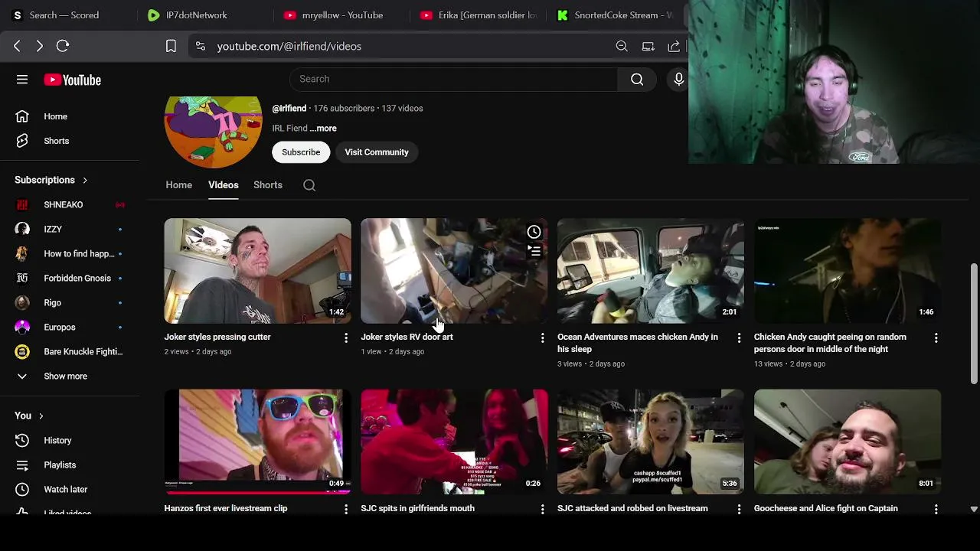Open options for SJC attacked and robbed video
The image size is (980, 551).
(739, 509)
